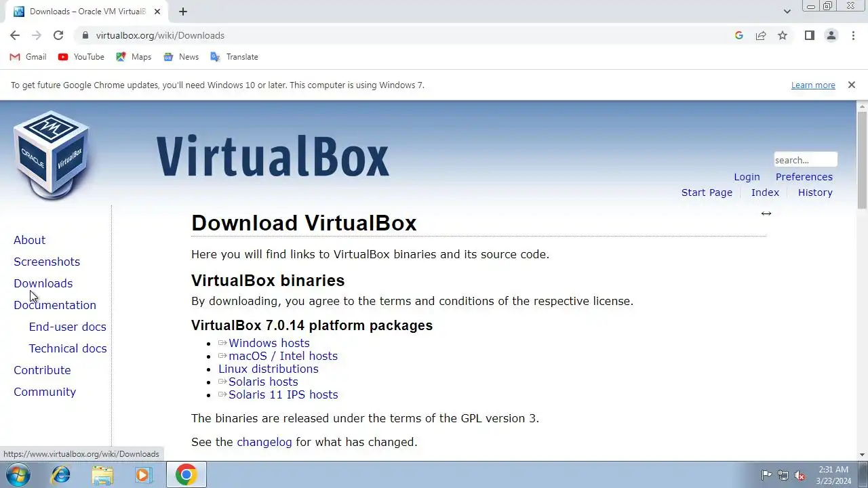Click the tab search chevron
This screenshot has width=868, height=488.
(x=787, y=12)
